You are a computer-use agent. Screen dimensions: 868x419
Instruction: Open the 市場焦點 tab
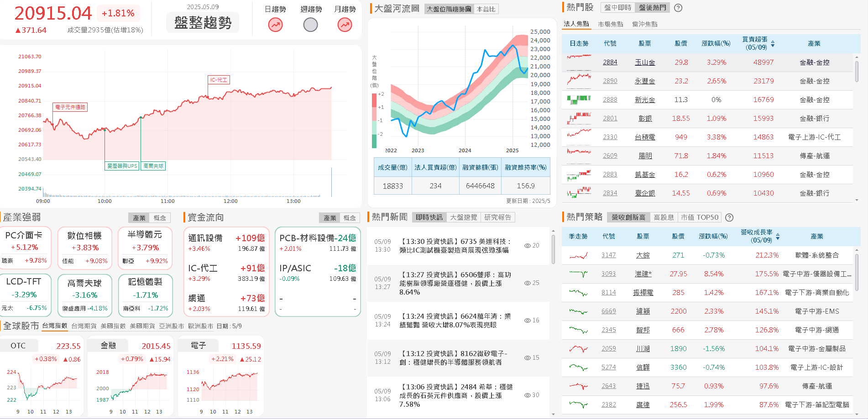pos(611,24)
